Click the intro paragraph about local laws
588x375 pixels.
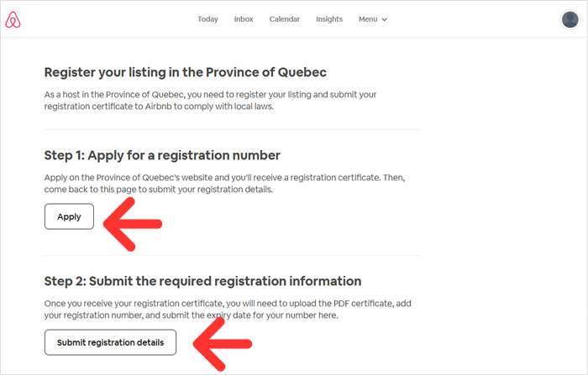click(x=210, y=101)
